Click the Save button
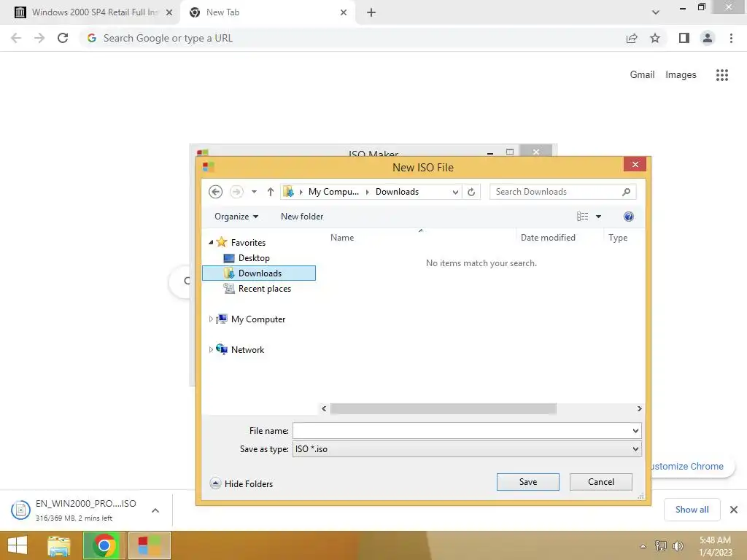 click(528, 481)
